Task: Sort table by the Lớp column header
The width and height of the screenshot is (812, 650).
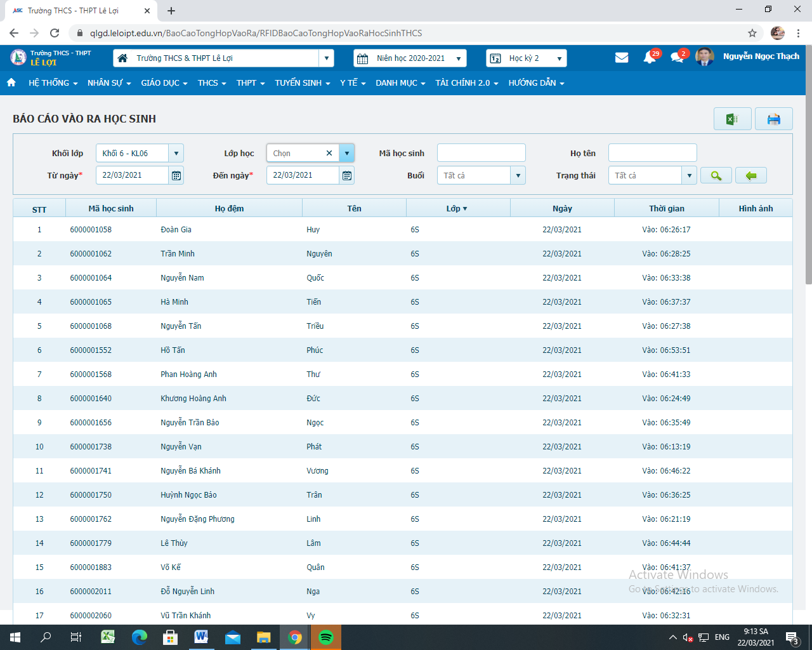Action: point(456,208)
